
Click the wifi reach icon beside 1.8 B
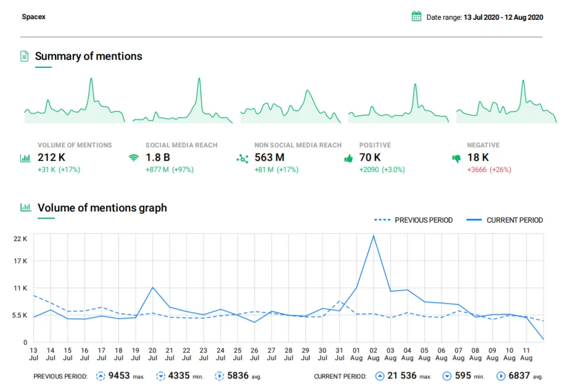pos(134,158)
